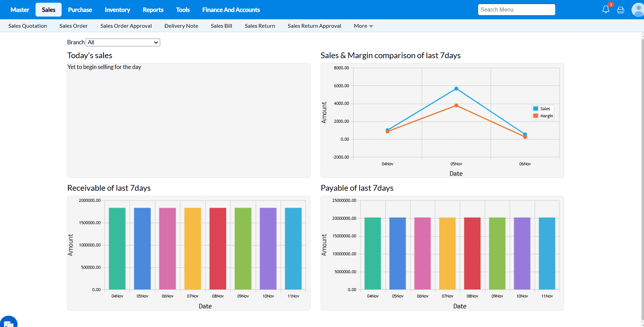
Task: Open the Purchase menu
Action: 80,10
